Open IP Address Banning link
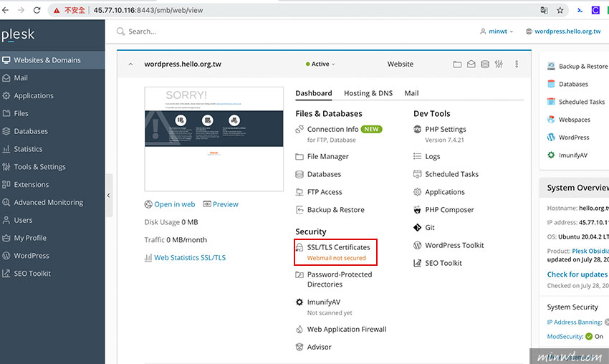The height and width of the screenshot is (364, 609). (x=575, y=322)
